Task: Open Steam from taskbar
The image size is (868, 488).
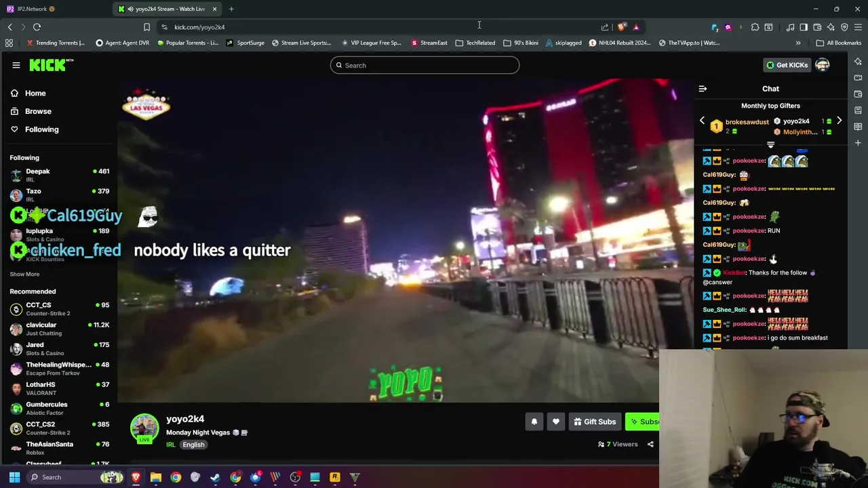Action: pyautogui.click(x=215, y=477)
